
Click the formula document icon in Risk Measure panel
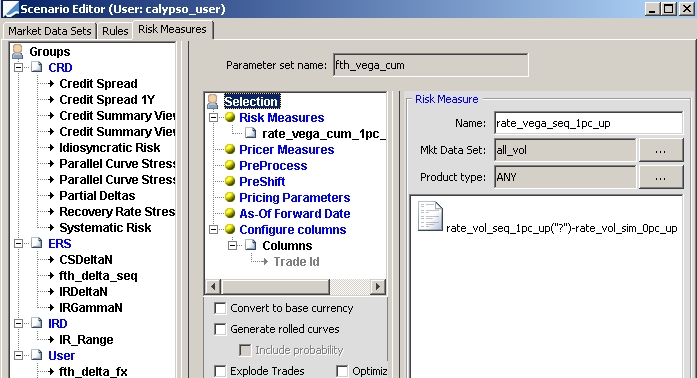coord(430,217)
